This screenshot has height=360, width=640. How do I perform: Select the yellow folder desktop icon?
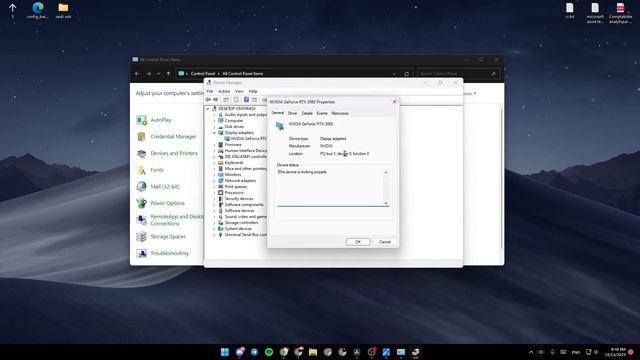pyautogui.click(x=63, y=11)
